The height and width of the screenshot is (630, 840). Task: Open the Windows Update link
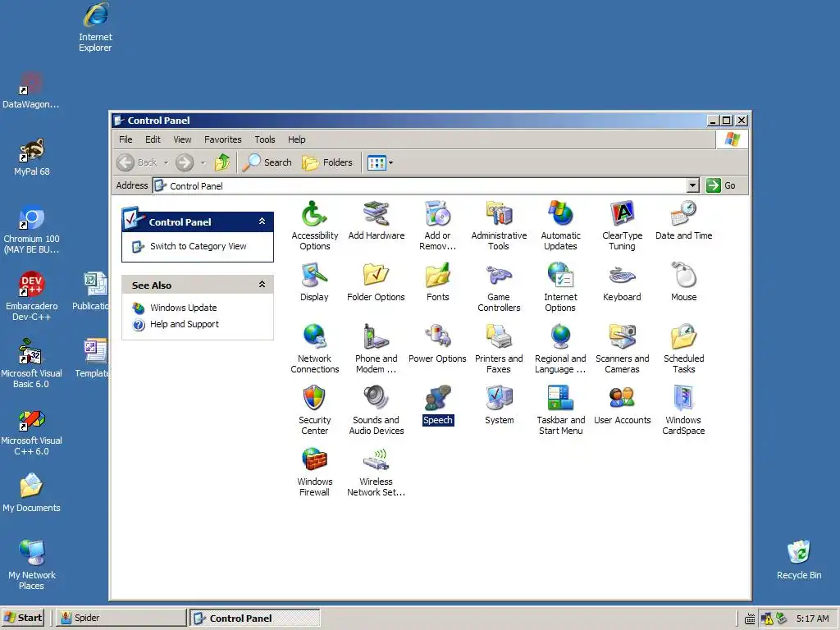[183, 308]
